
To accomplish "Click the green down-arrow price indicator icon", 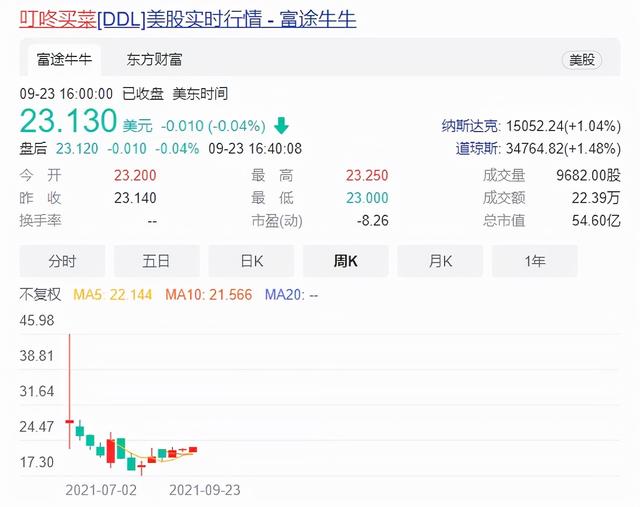I will click(x=281, y=126).
